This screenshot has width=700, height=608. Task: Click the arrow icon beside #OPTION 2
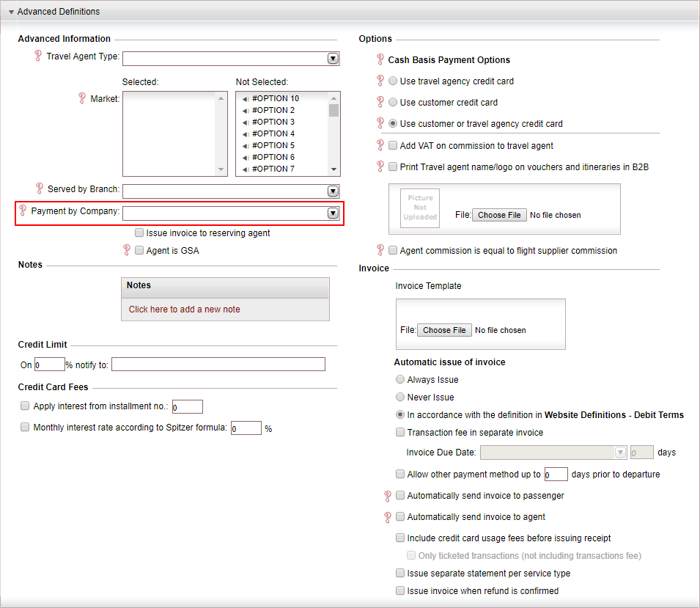[245, 109]
